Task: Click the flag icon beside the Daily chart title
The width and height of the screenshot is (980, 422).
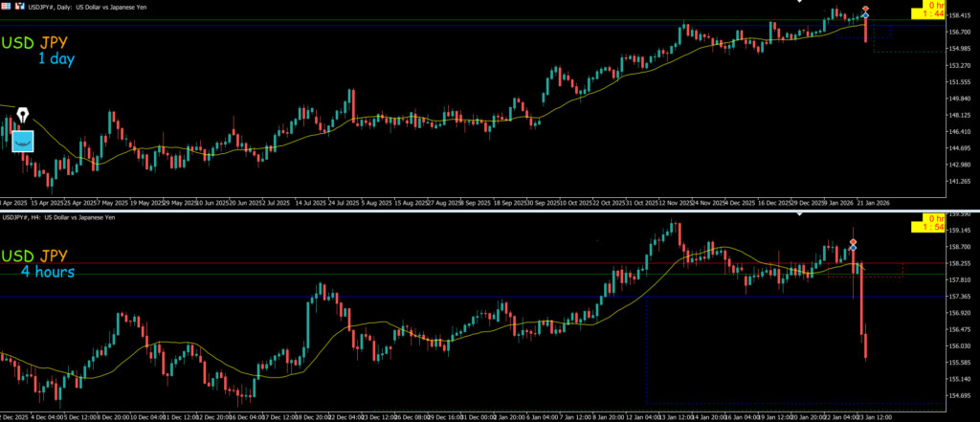Action: [8, 5]
